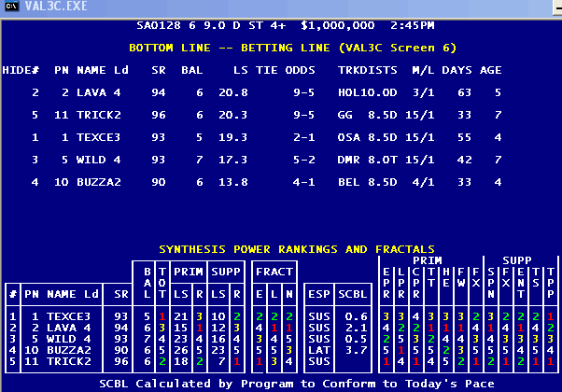
Task: Click the SCBL column header
Action: (x=353, y=294)
